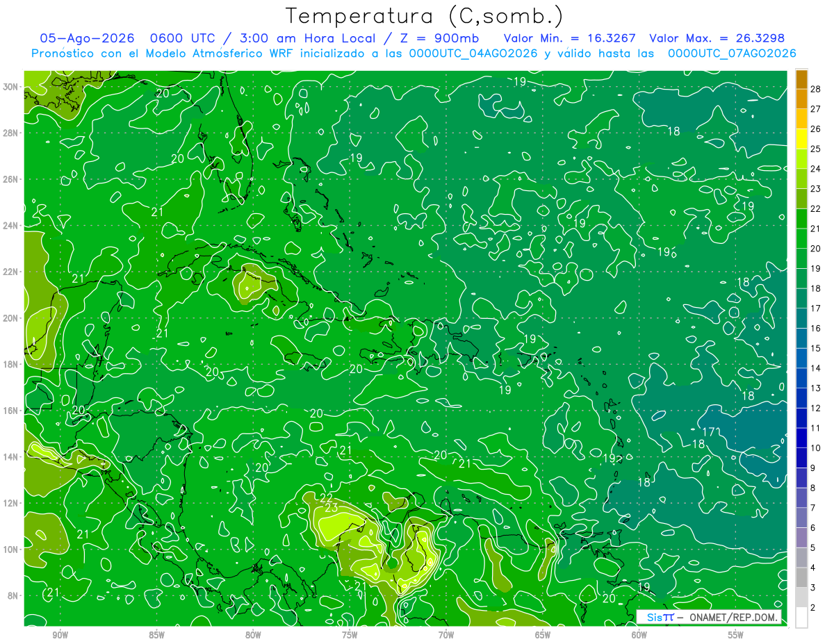Click the 10N latitude axis label
The width and height of the screenshot is (834, 644).
pos(11,550)
